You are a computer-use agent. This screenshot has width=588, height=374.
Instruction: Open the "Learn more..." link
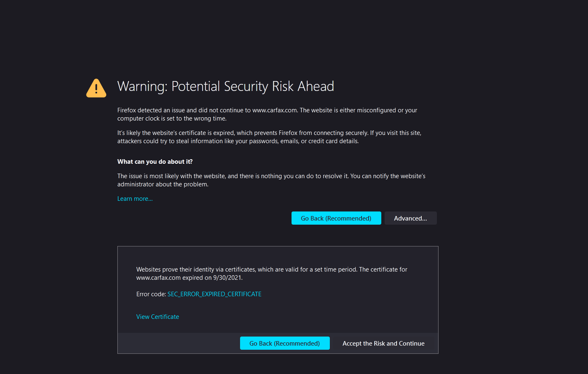(135, 199)
